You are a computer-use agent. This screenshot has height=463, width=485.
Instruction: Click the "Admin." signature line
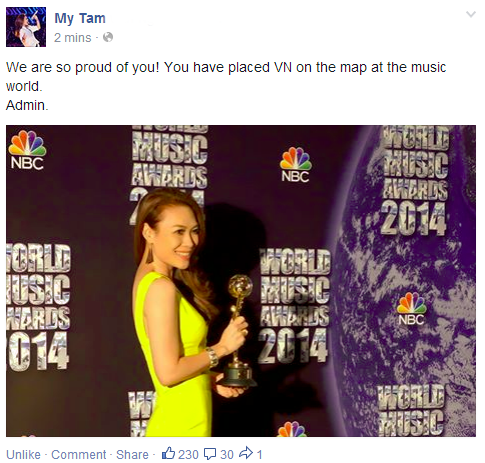(x=27, y=105)
